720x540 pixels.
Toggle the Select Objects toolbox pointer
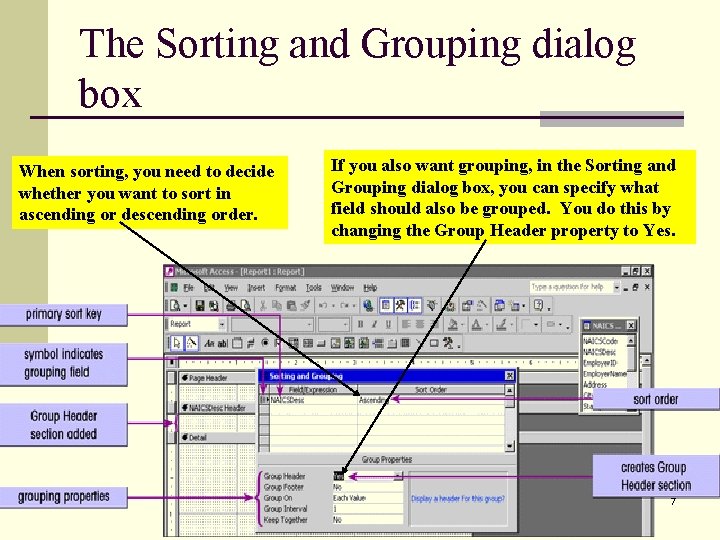(x=176, y=343)
